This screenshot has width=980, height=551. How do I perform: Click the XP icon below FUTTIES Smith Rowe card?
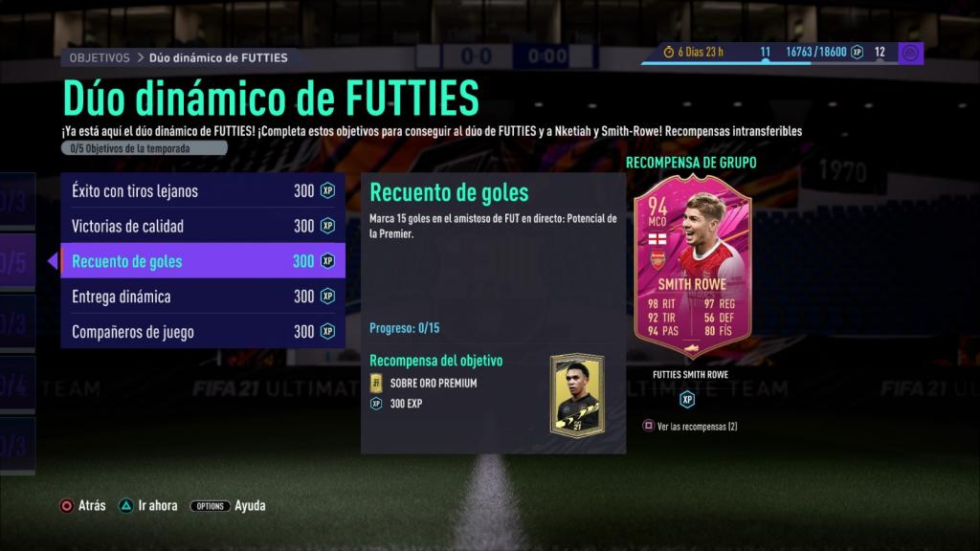tap(687, 399)
